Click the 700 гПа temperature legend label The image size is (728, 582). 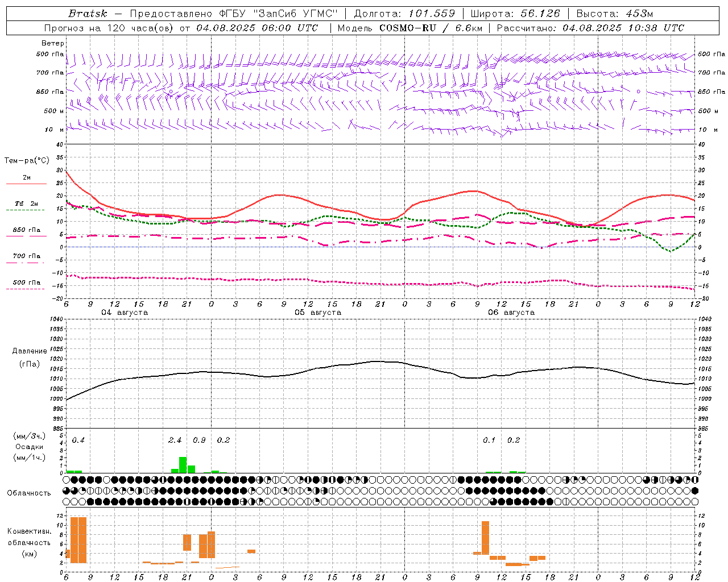coord(27,256)
